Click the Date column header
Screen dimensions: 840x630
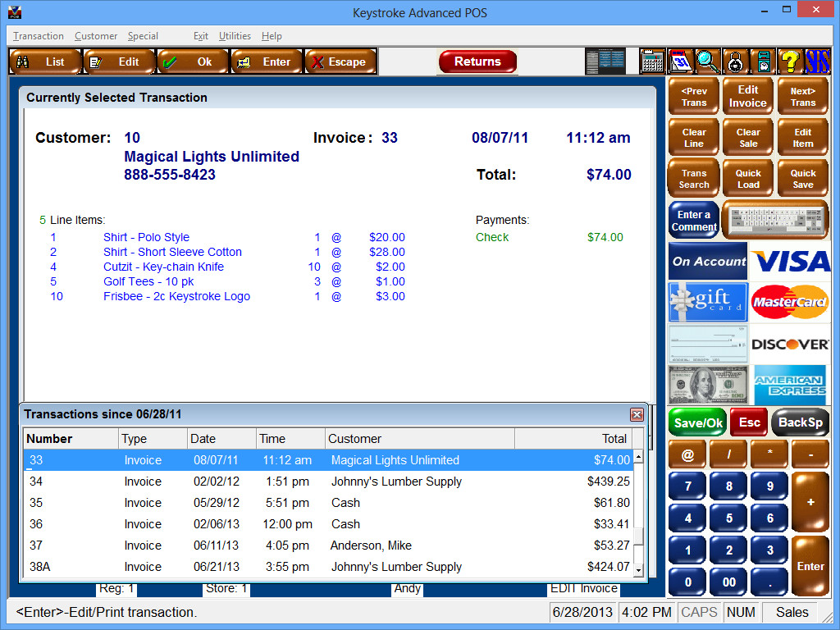(221, 439)
